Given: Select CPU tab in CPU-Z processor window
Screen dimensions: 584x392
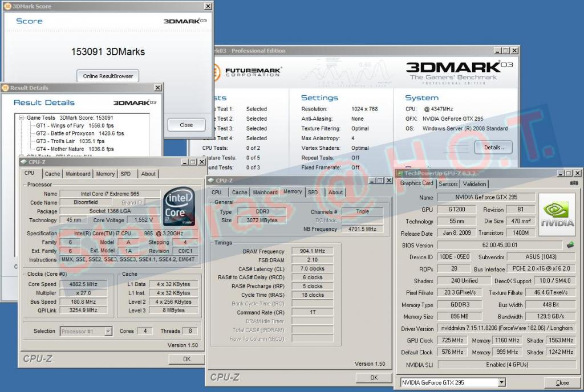Looking at the screenshot, I should tap(30, 173).
